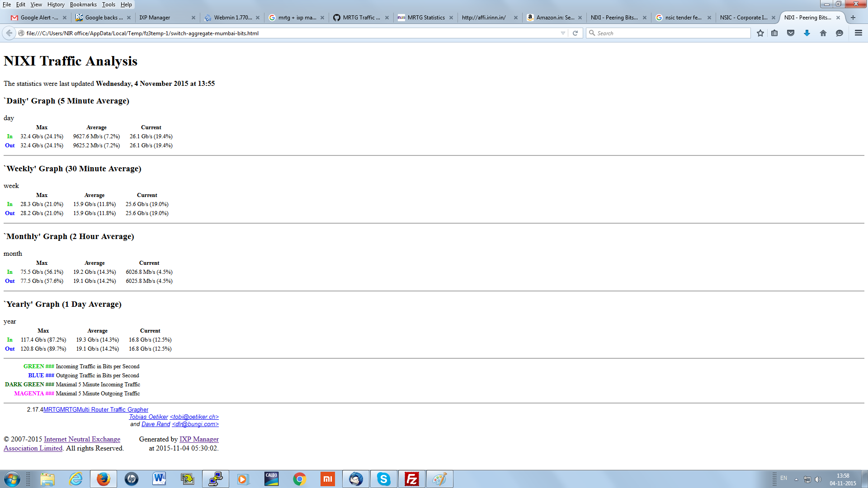Save page to Pocket icon
The image size is (868, 488).
791,33
